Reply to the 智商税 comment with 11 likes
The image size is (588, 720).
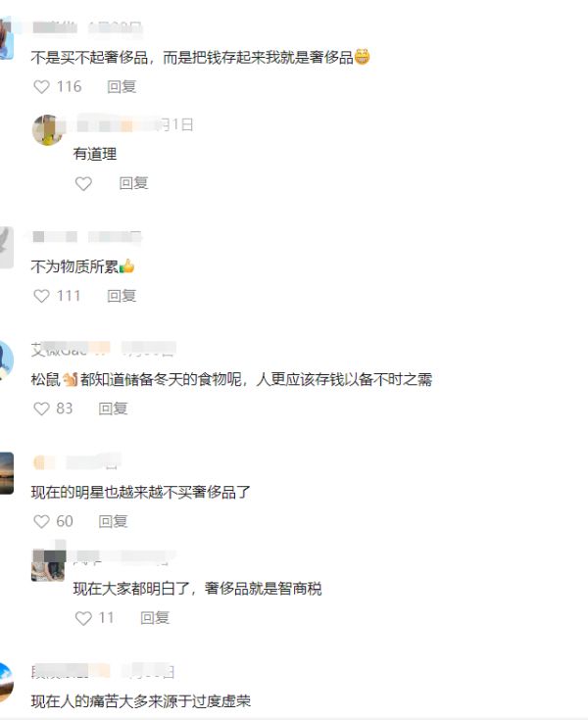[155, 618]
